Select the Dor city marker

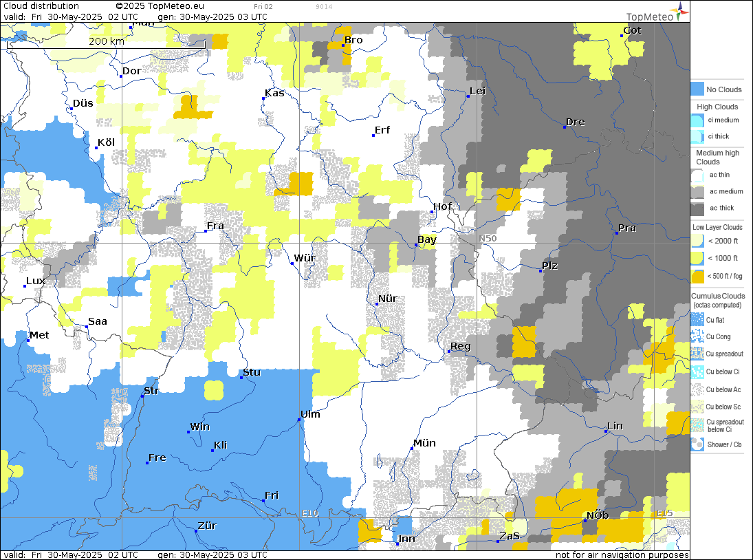(x=121, y=76)
